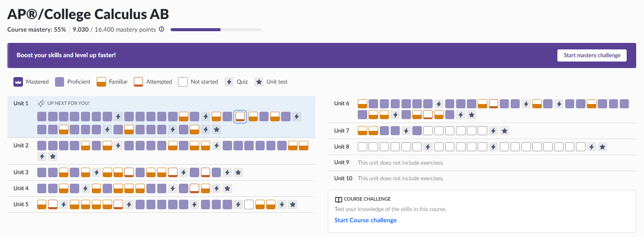Open the Start Course challenge link
This screenshot has height=237, width=644.
[366, 220]
